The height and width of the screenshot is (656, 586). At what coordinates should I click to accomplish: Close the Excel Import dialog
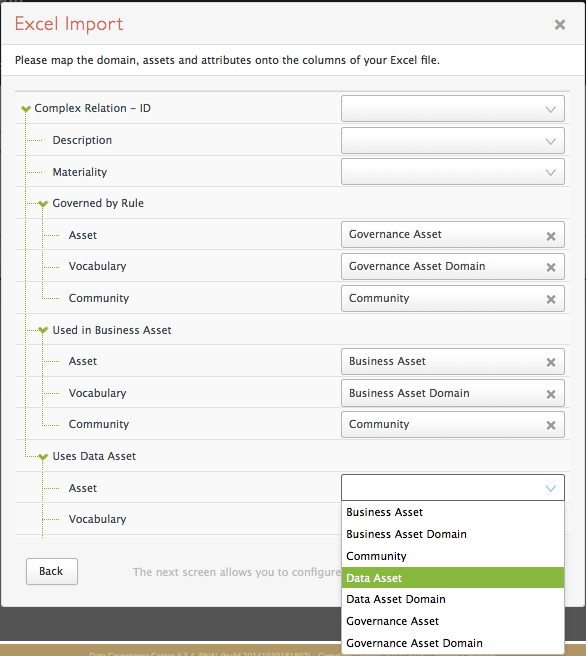click(560, 25)
